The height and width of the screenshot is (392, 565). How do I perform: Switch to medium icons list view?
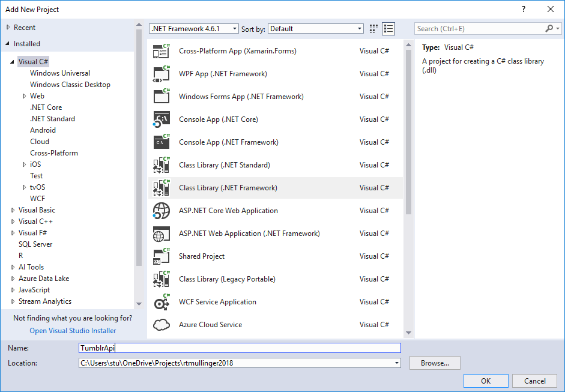[388, 29]
